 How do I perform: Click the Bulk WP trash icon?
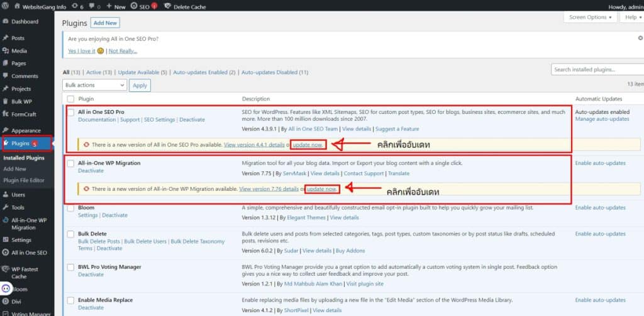pos(5,101)
